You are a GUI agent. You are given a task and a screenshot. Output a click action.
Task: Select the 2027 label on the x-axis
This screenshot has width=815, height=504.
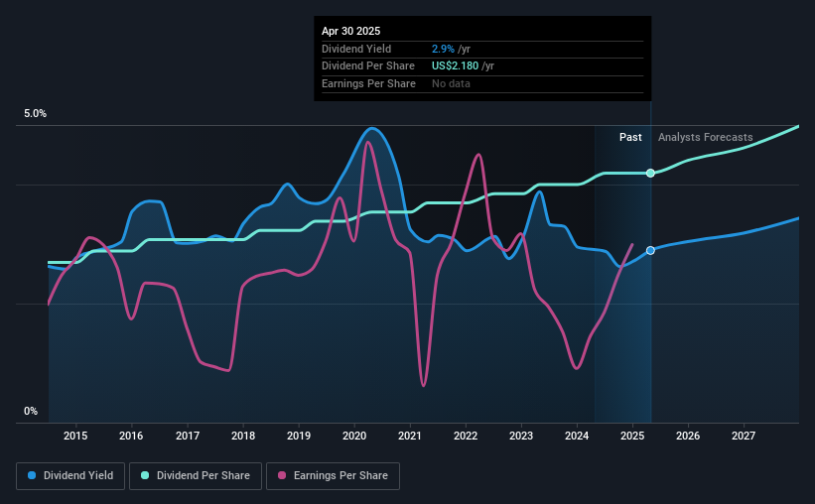coord(744,436)
